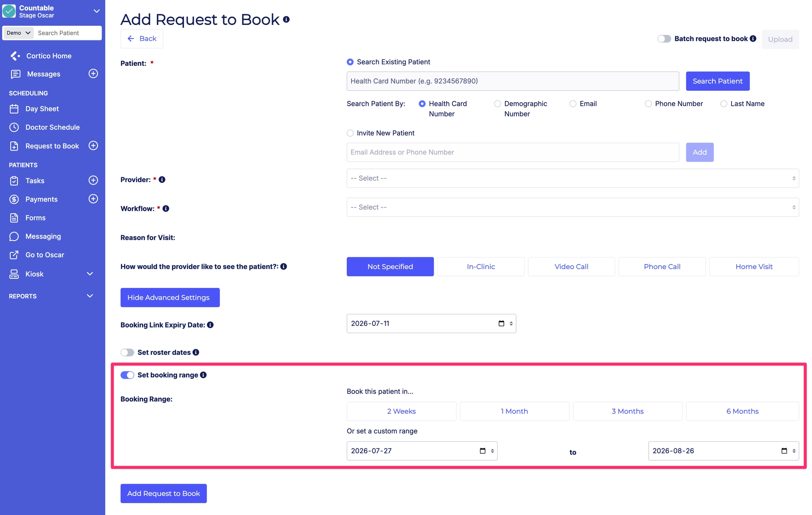Click stepper arrows on expiry date field
812x515 pixels.
tap(511, 324)
